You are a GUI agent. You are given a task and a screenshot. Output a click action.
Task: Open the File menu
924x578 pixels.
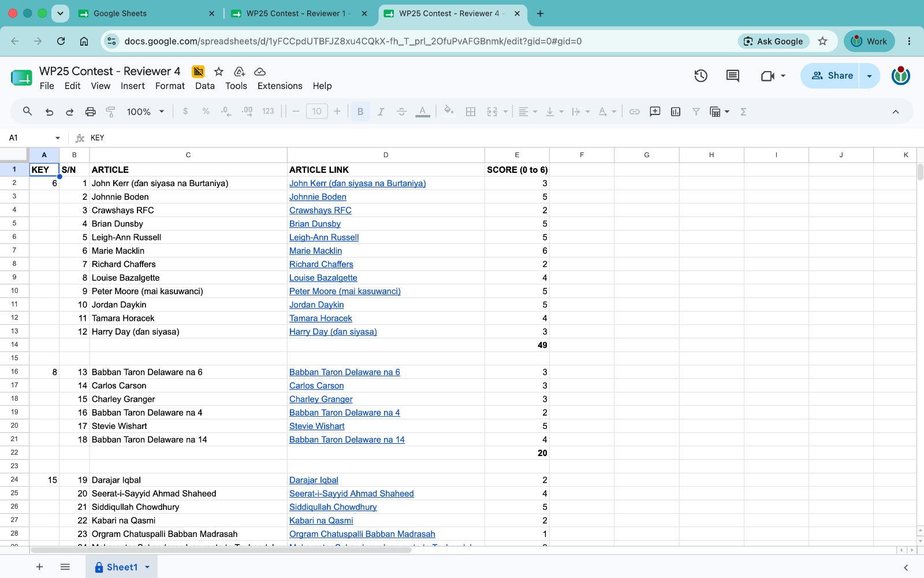(47, 86)
